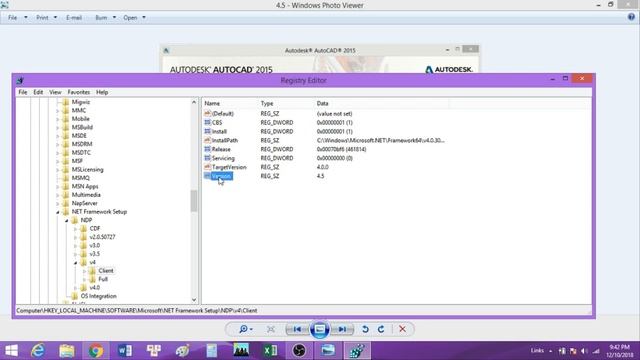Open the Photo Viewer zoom magnifier control

[246, 329]
